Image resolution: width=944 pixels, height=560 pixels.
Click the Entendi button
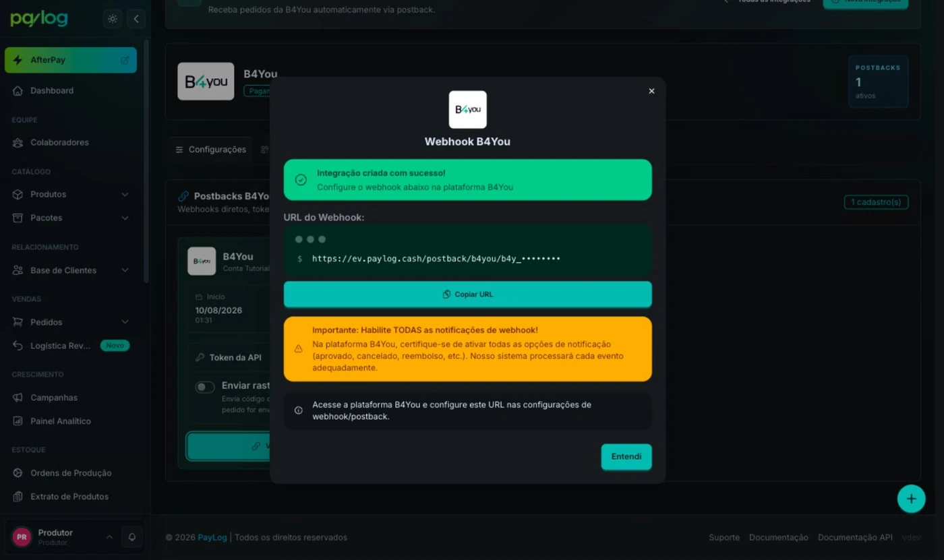626,457
